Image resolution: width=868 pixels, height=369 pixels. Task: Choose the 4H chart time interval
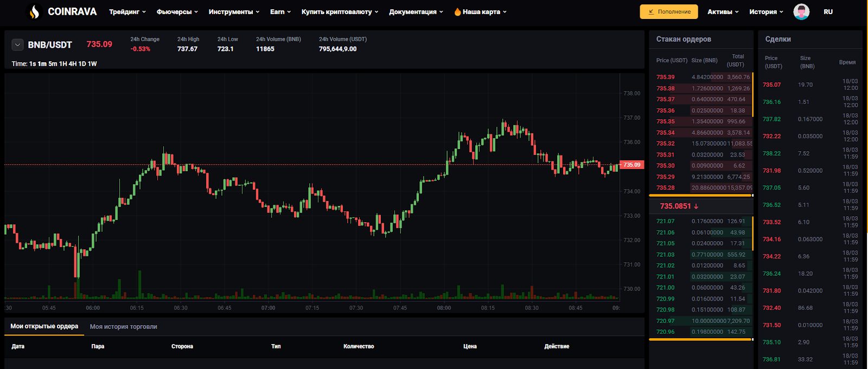[72, 64]
